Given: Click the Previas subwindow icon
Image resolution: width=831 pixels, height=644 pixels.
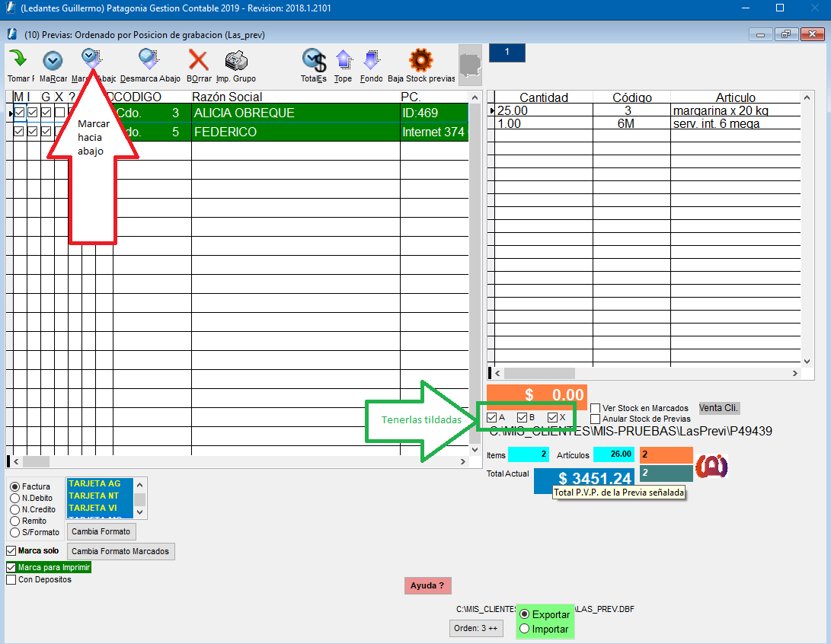Looking at the screenshot, I should (12, 34).
